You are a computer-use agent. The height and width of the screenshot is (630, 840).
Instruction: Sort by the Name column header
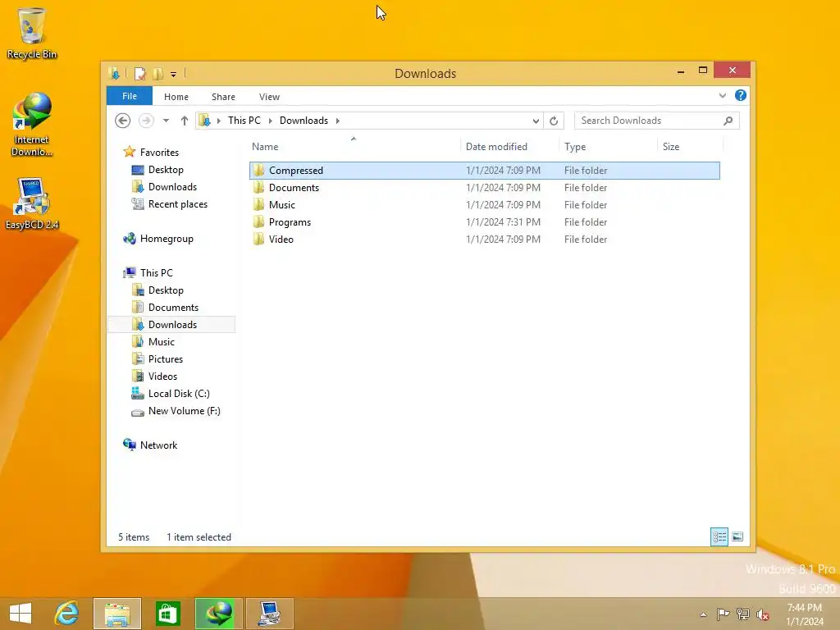point(354,147)
